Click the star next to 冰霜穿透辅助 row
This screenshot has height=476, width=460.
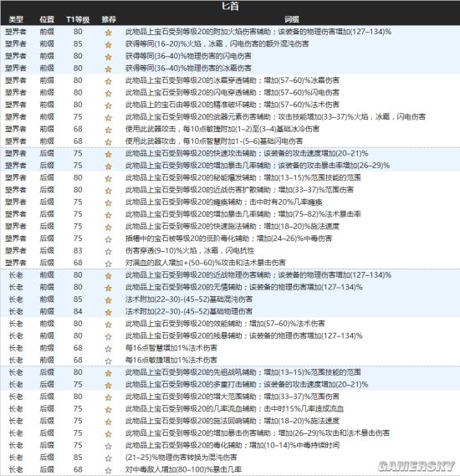(109, 81)
